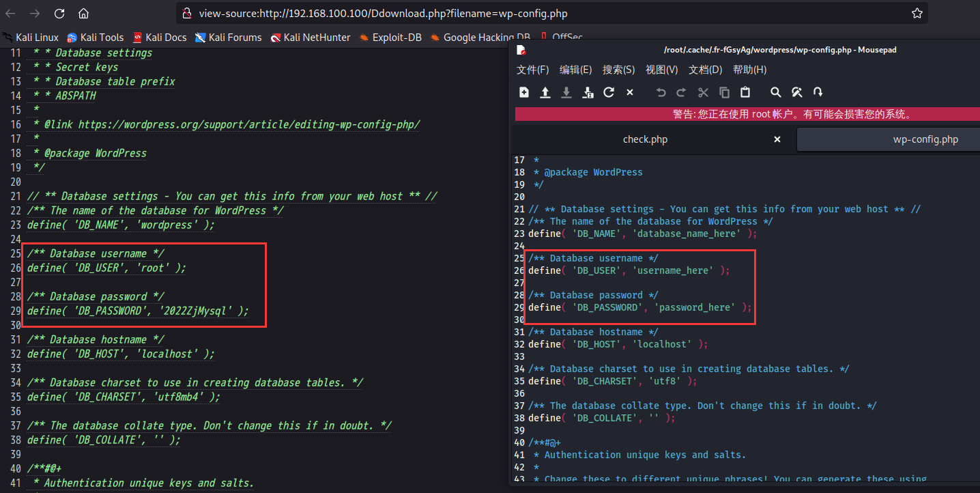
Task: Open find with magnifier icon in Mousepad
Action: click(x=776, y=92)
